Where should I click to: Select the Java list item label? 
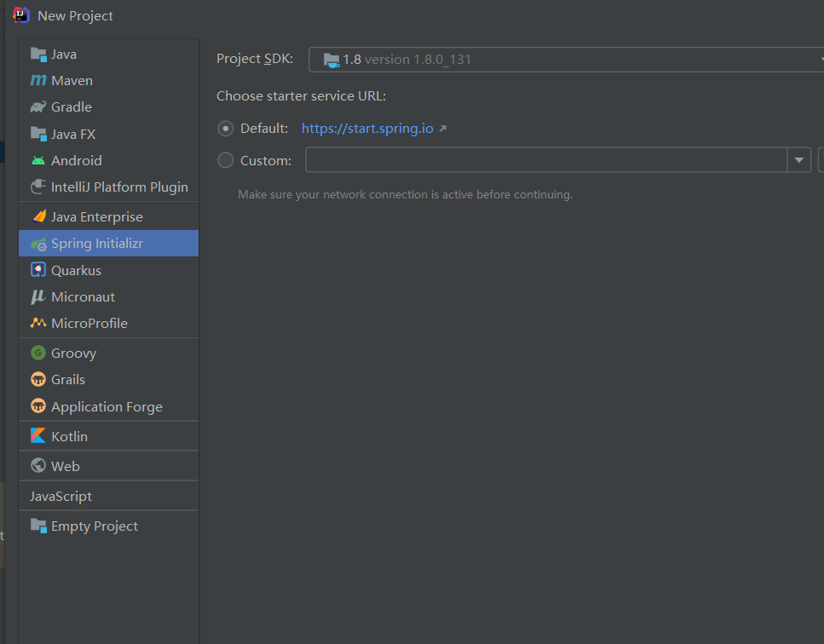point(64,55)
